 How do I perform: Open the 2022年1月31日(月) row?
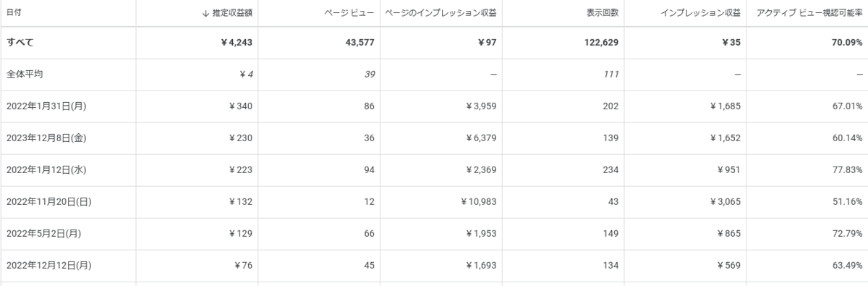coord(434,106)
